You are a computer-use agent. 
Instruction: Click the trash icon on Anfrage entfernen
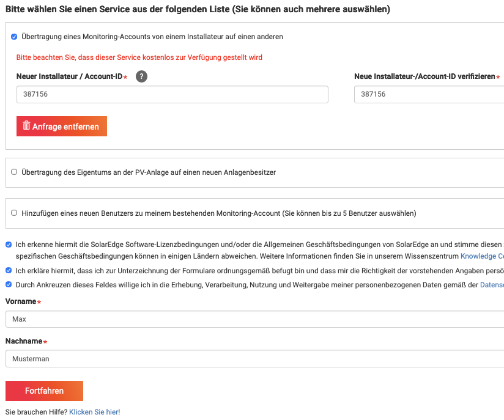click(26, 126)
